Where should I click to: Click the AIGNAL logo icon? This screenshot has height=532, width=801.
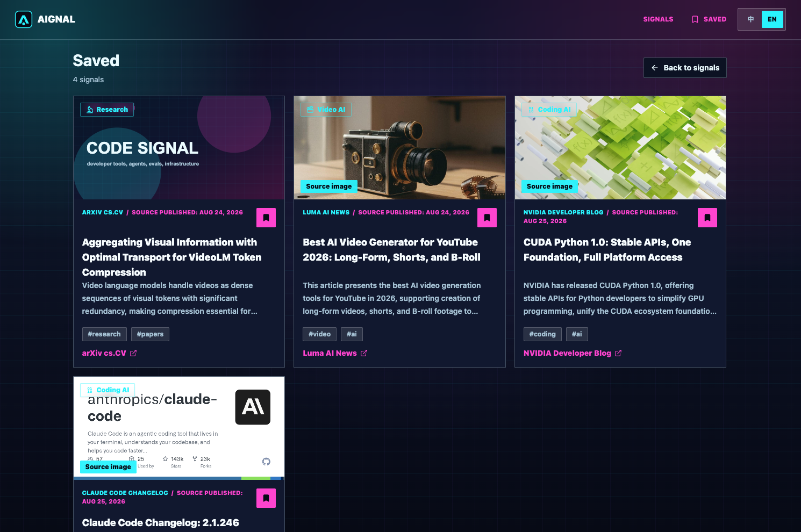click(x=24, y=19)
